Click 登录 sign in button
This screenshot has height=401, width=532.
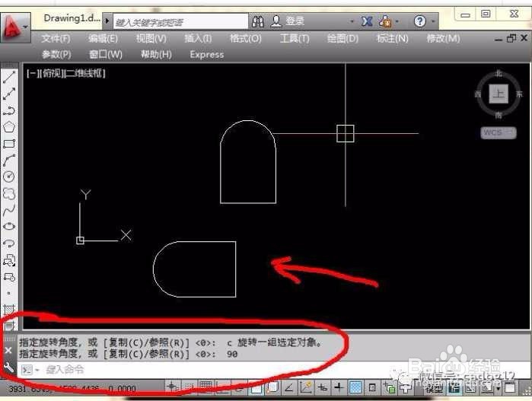[295, 21]
